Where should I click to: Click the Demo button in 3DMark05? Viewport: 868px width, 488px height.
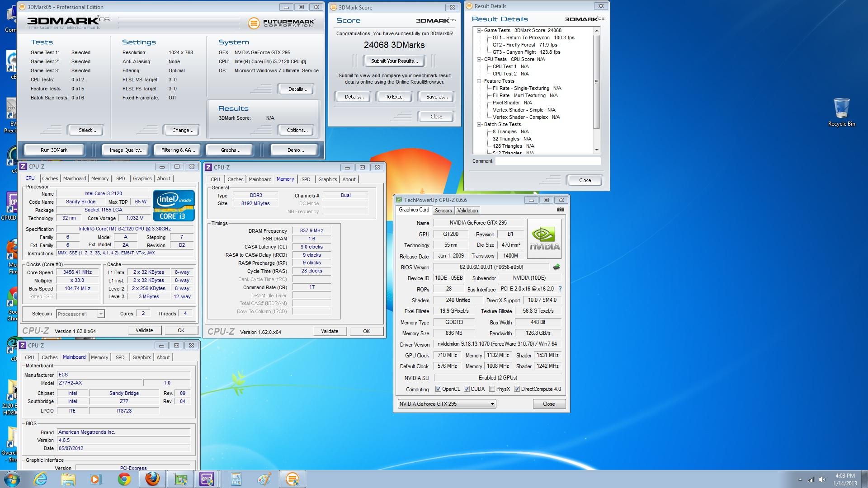296,150
